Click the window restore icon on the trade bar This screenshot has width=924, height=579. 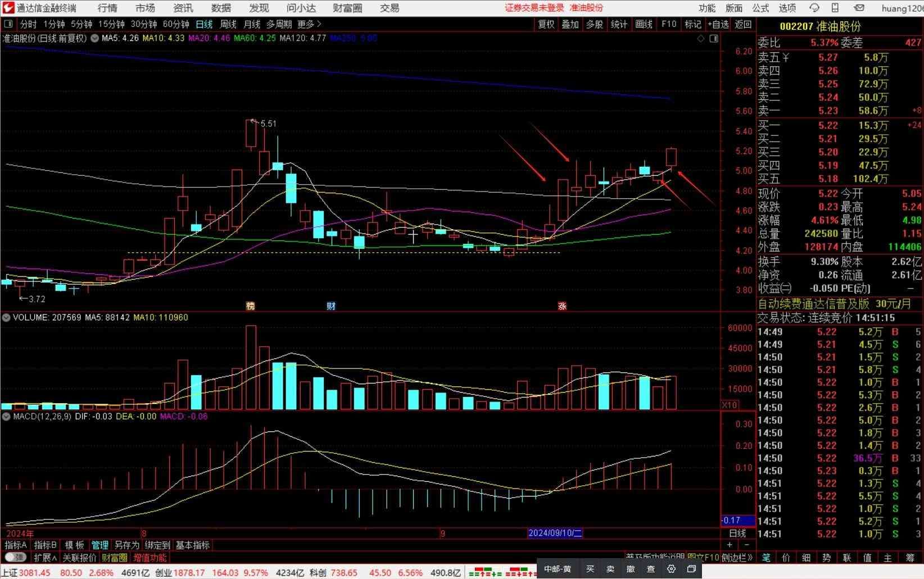(691, 569)
